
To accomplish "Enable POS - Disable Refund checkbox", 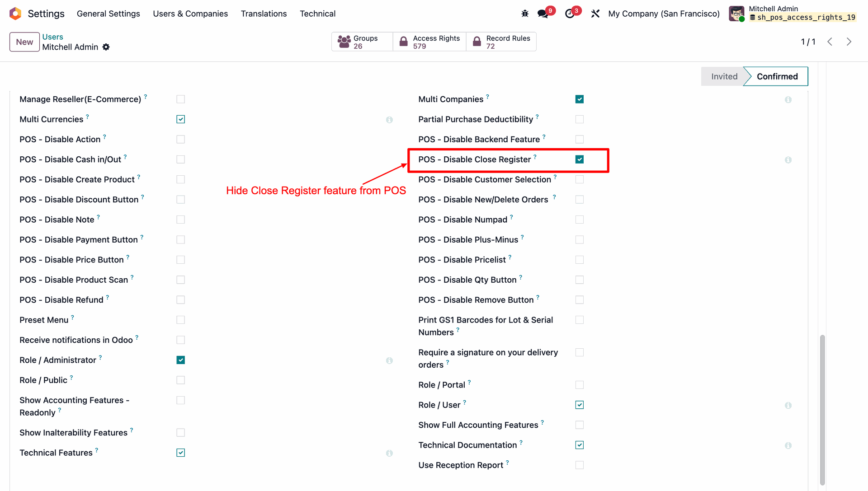I will pos(181,300).
